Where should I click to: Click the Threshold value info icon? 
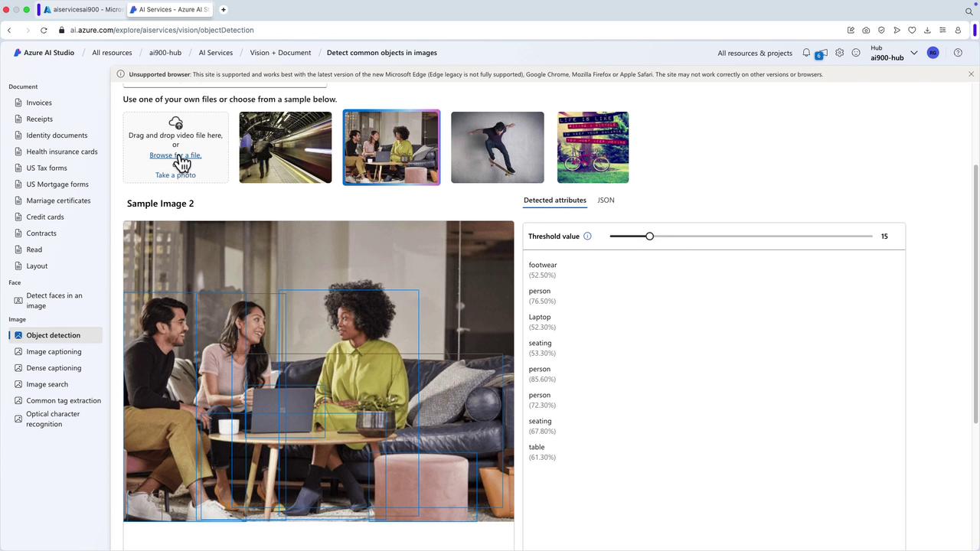click(x=587, y=236)
